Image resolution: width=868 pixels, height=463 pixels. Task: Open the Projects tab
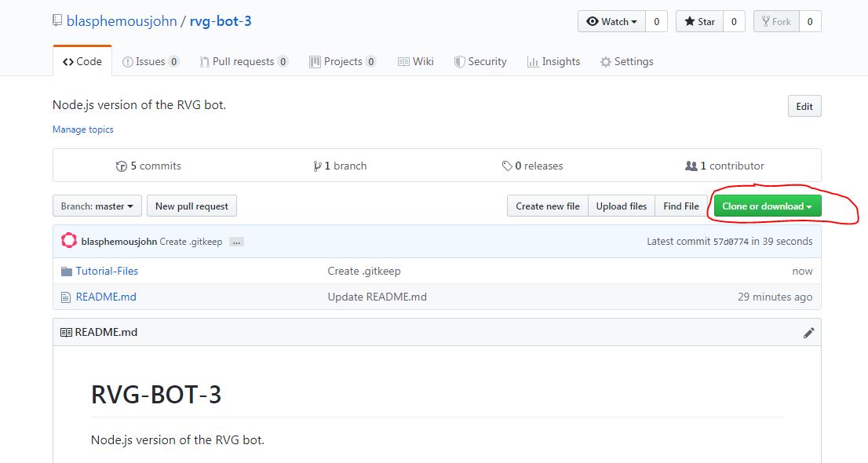pos(343,61)
